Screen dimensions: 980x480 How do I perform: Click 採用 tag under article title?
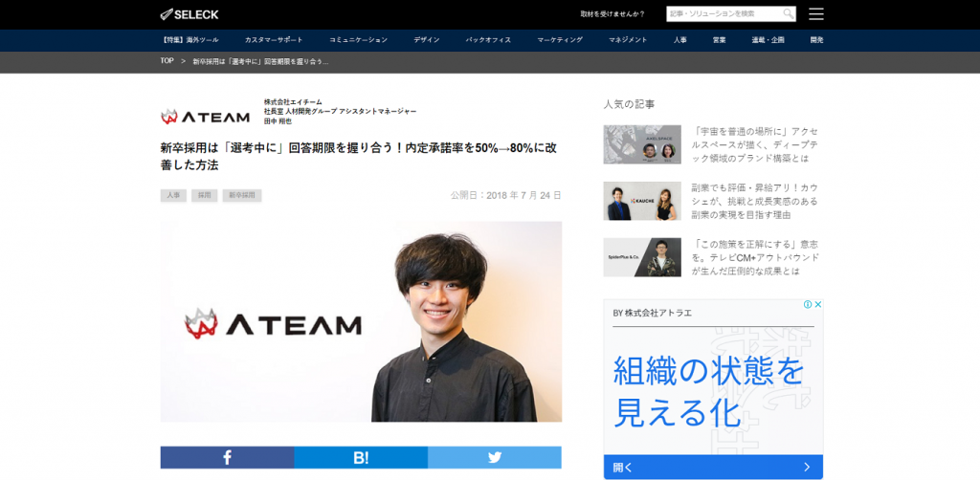tap(205, 195)
